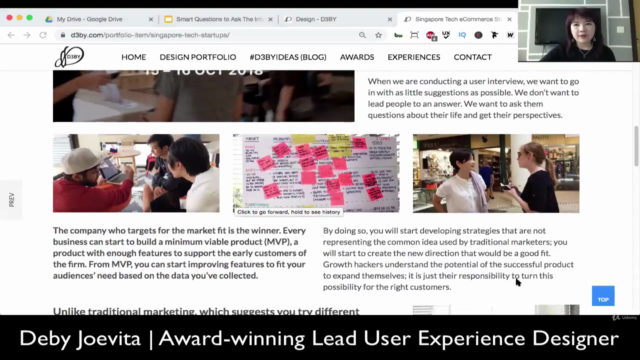Click the yellow macOS minimize button
The height and width of the screenshot is (360, 640).
point(19,18)
